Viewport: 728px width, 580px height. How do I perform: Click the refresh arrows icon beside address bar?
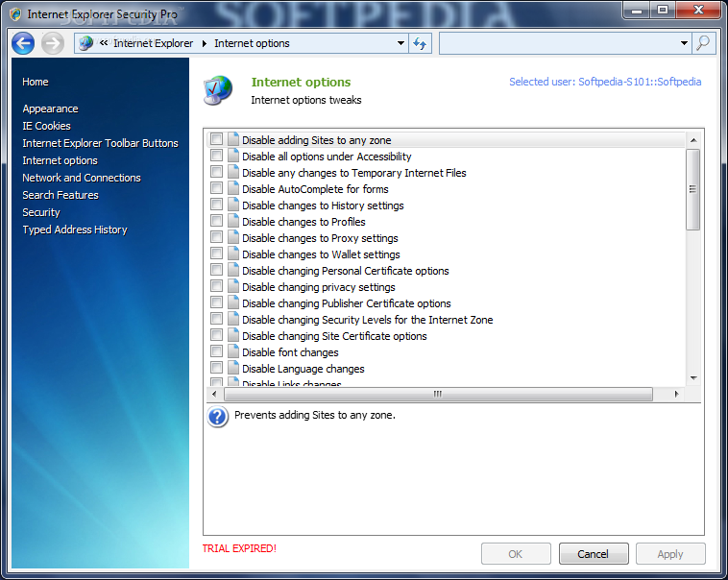pyautogui.click(x=420, y=43)
